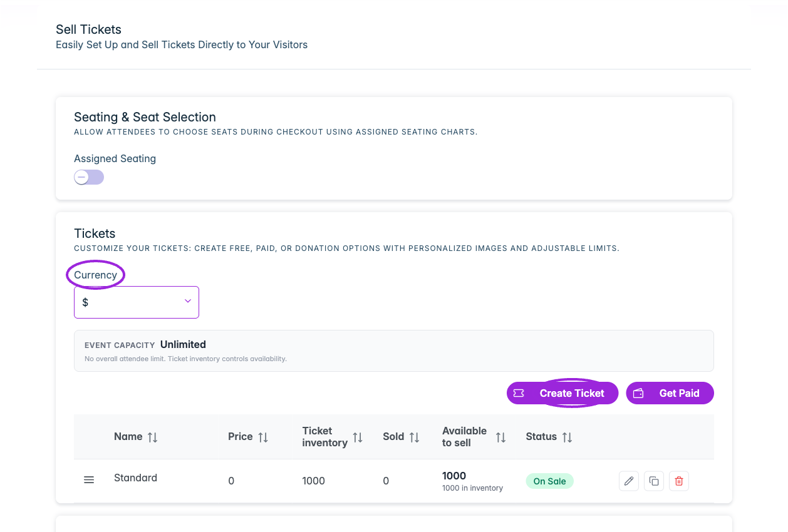Screen dimensions: 788x532
Task: Sort tickets by Sold column arrows
Action: point(414,437)
